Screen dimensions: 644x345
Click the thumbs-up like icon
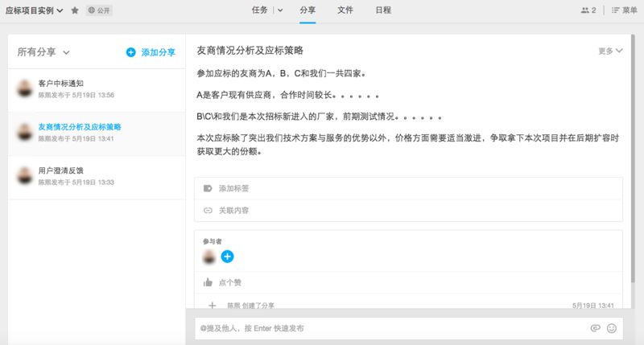(x=208, y=282)
